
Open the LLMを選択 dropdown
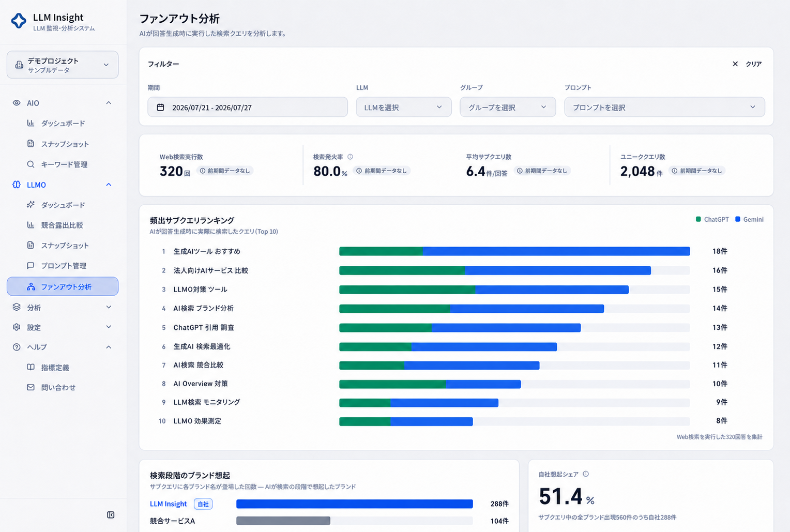(404, 108)
